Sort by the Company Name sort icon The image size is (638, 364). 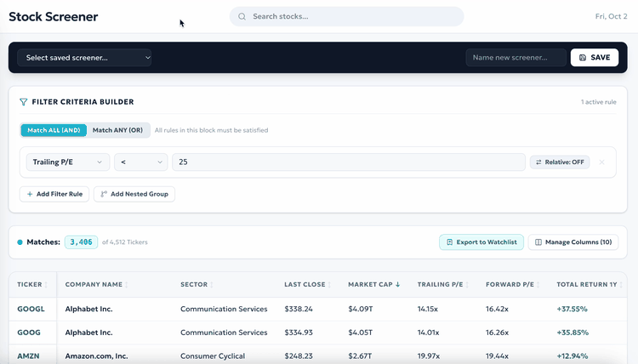[x=127, y=285]
